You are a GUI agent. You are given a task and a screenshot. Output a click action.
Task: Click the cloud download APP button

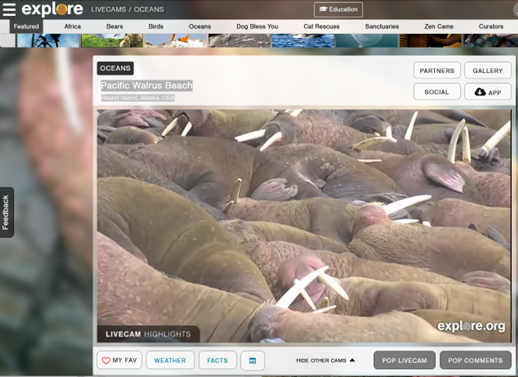click(x=488, y=92)
